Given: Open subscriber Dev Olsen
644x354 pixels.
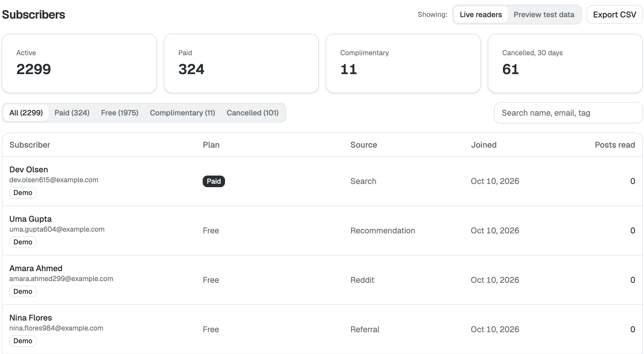Looking at the screenshot, I should (x=28, y=169).
